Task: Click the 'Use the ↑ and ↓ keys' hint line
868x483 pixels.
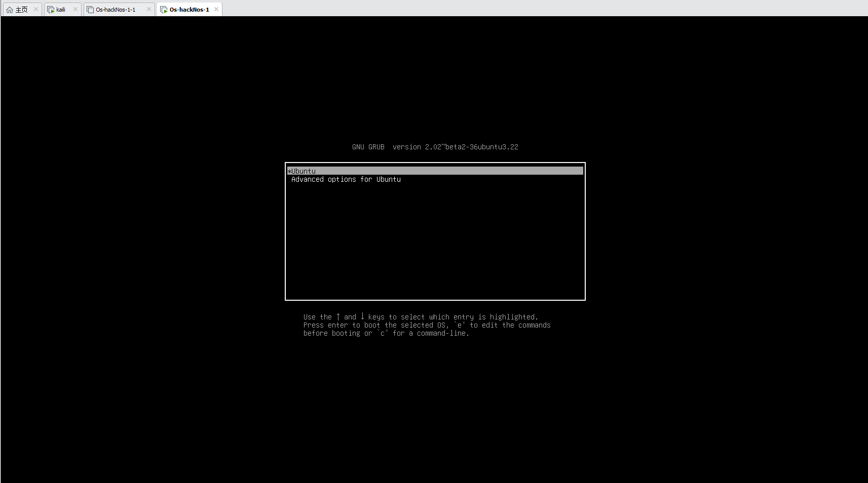Action: 421,317
